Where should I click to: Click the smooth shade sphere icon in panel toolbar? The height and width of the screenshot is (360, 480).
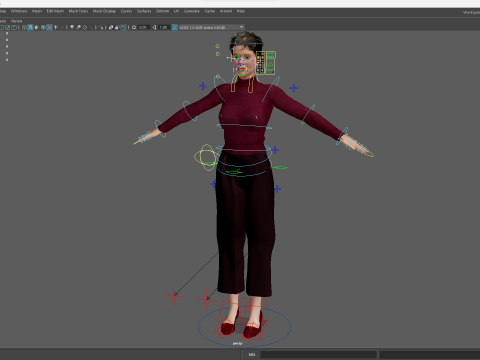tap(37, 27)
